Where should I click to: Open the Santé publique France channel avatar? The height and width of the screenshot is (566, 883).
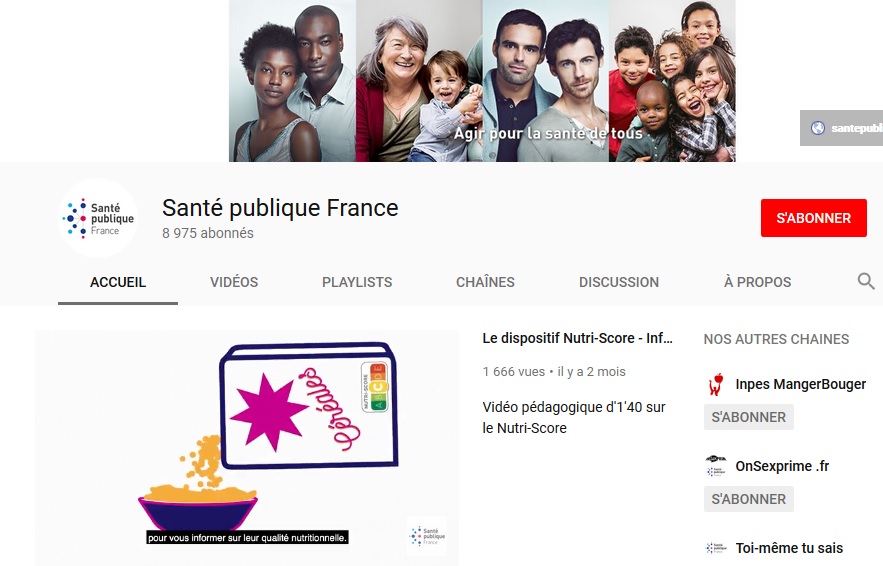coord(99,218)
